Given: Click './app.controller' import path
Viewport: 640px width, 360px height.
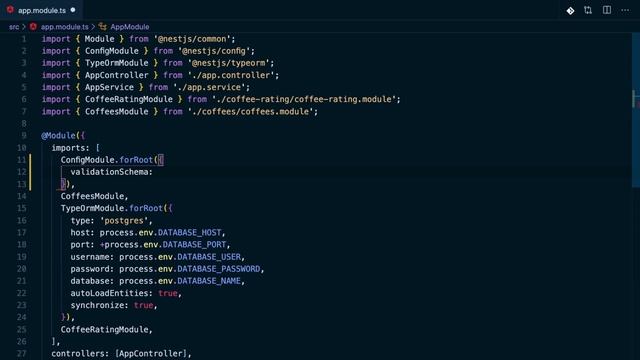Looking at the screenshot, I should coord(231,76).
